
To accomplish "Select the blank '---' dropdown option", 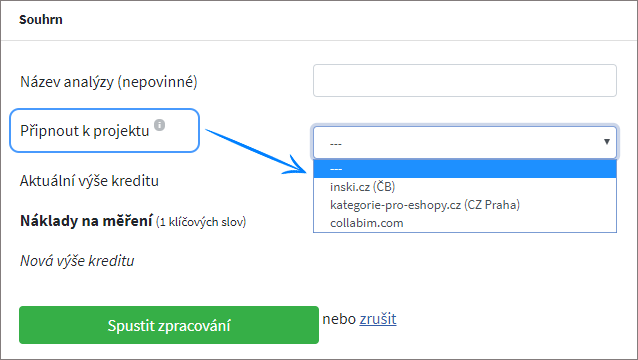I will pos(465,169).
